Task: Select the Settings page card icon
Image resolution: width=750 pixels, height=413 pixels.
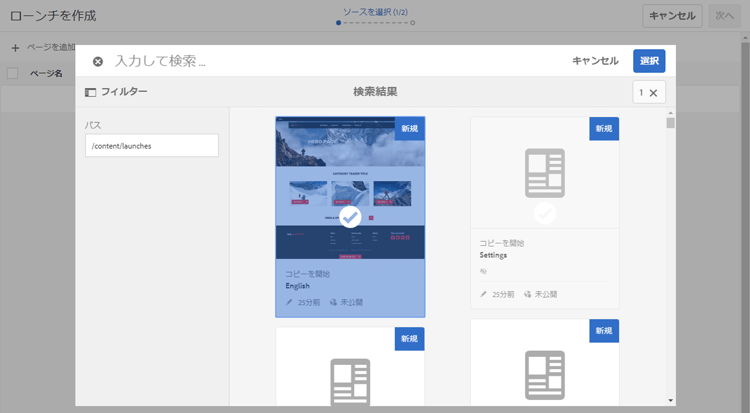Action: tap(545, 173)
